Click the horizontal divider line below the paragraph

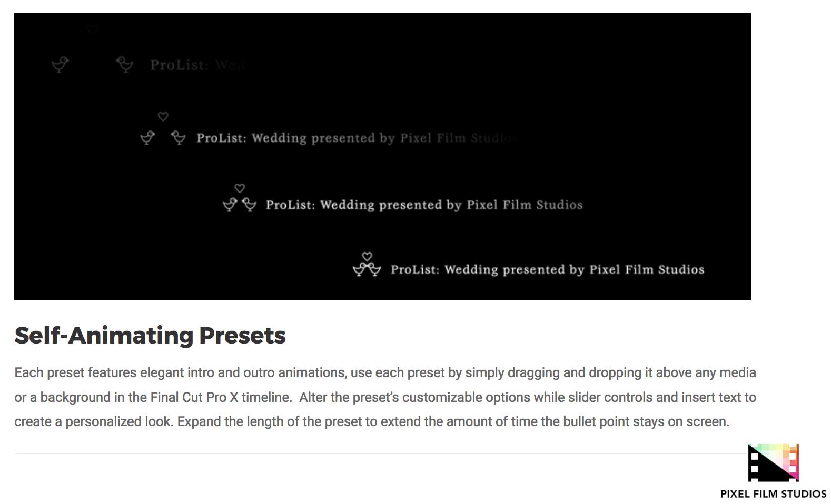[x=369, y=453]
